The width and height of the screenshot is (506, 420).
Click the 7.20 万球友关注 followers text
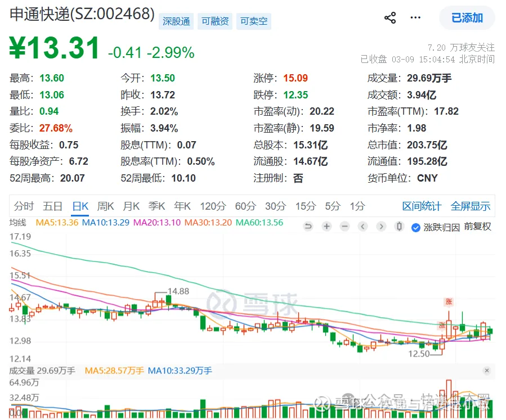coord(461,48)
